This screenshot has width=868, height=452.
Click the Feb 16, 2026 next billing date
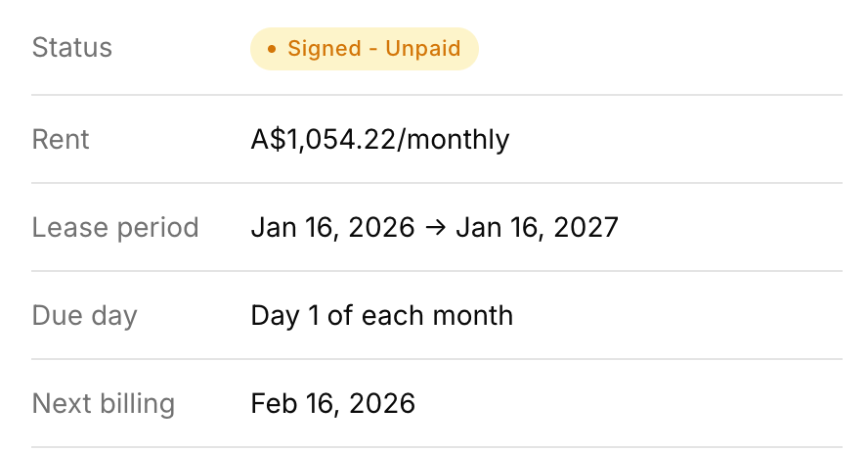point(332,403)
